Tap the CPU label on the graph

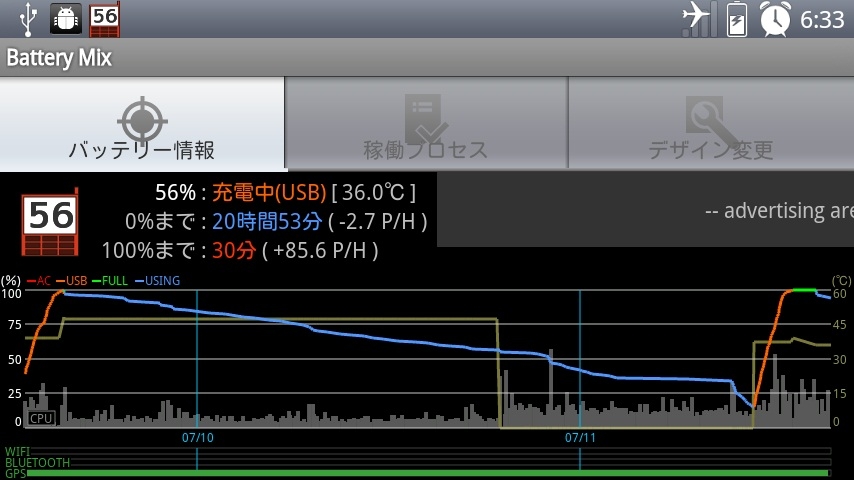point(41,418)
